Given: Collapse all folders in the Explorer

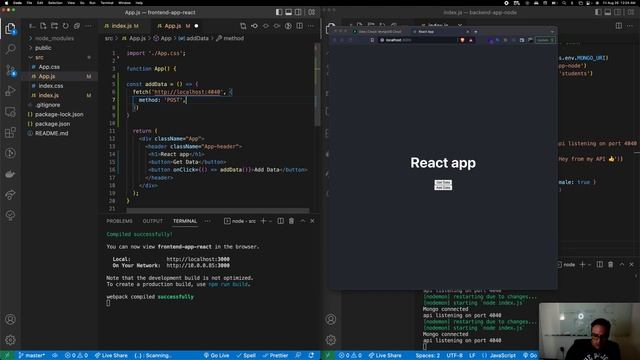Looking at the screenshot, I should (x=77, y=26).
